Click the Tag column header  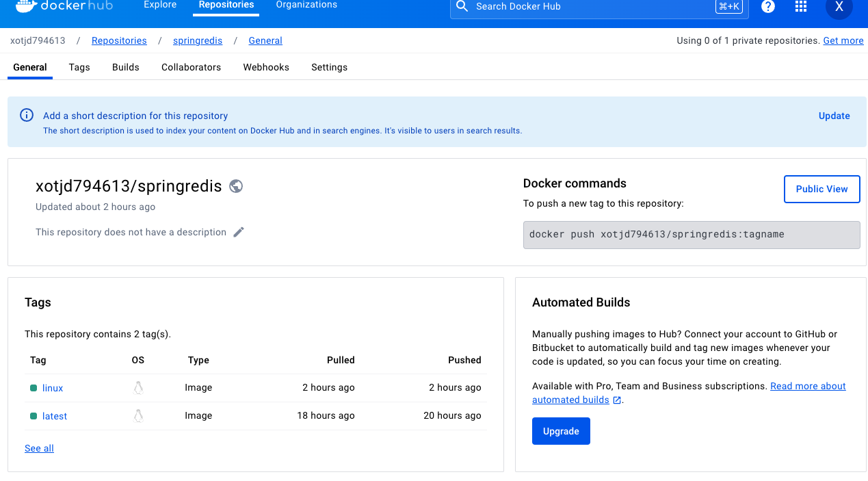[38, 360]
